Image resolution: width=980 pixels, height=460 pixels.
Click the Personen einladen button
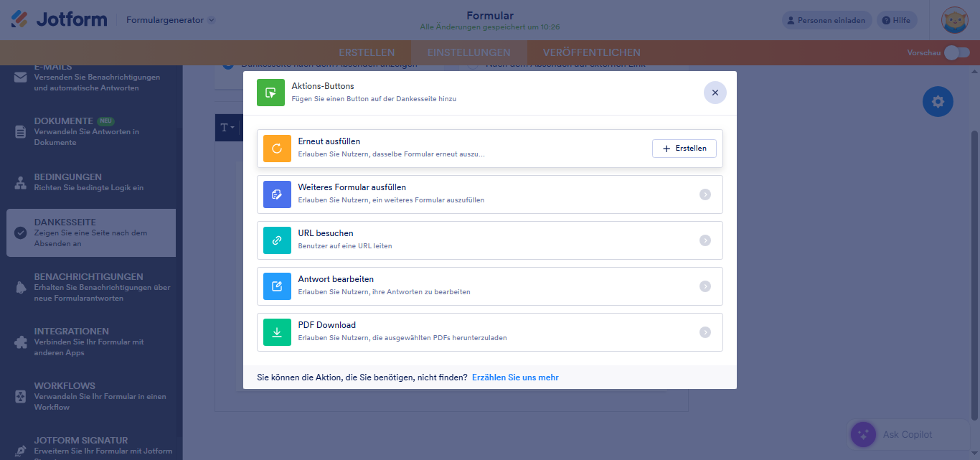(x=827, y=20)
